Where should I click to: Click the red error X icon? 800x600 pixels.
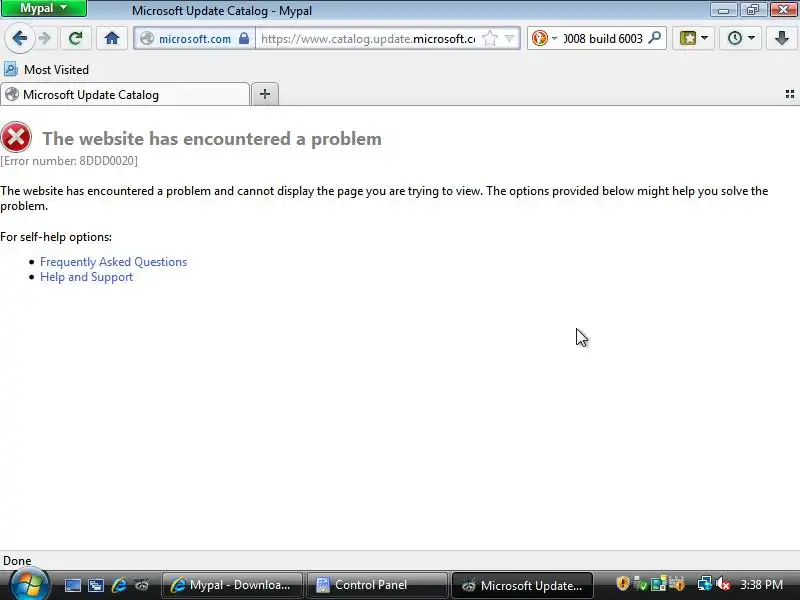pos(16,137)
